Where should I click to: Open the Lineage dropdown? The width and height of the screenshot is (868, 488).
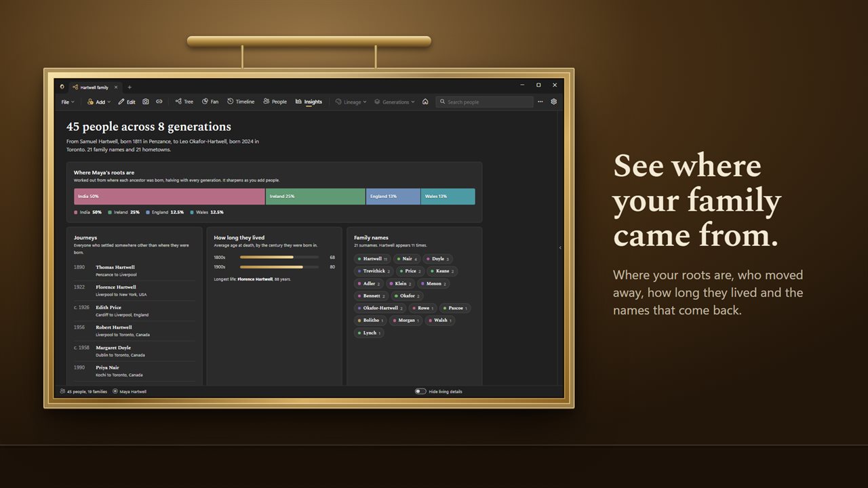(x=351, y=102)
